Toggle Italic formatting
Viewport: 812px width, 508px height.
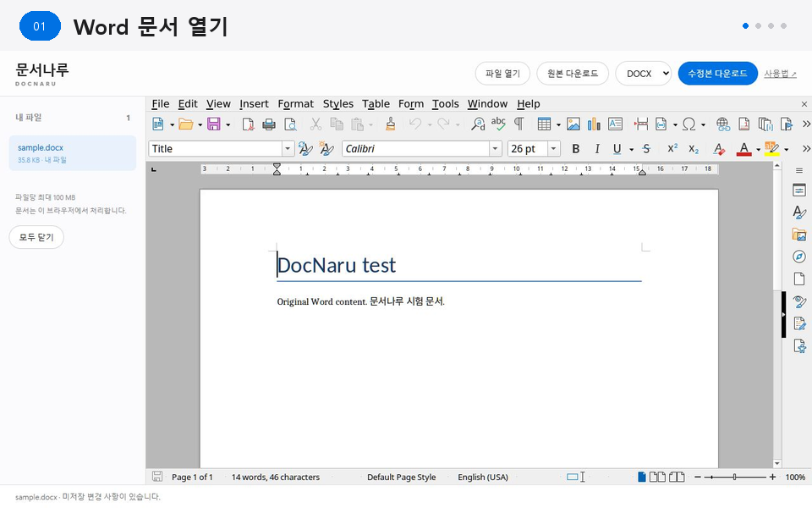tap(597, 149)
